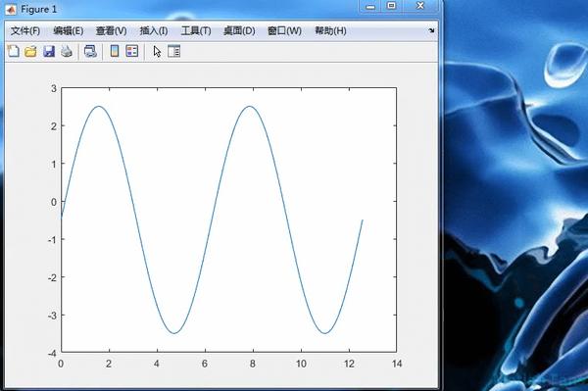
Task: Click the MATLAB icon in the title bar
Action: (11, 10)
